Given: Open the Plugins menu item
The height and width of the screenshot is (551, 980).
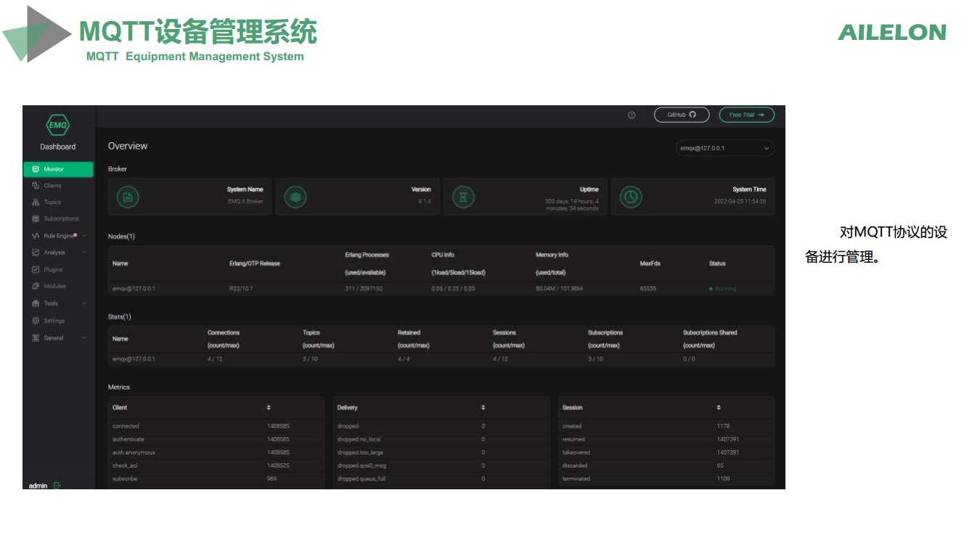Looking at the screenshot, I should (x=58, y=269).
